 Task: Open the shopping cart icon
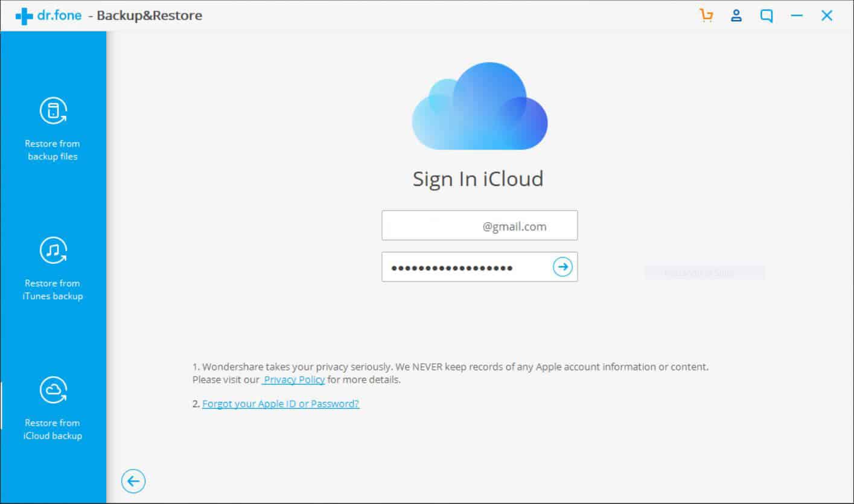point(706,16)
